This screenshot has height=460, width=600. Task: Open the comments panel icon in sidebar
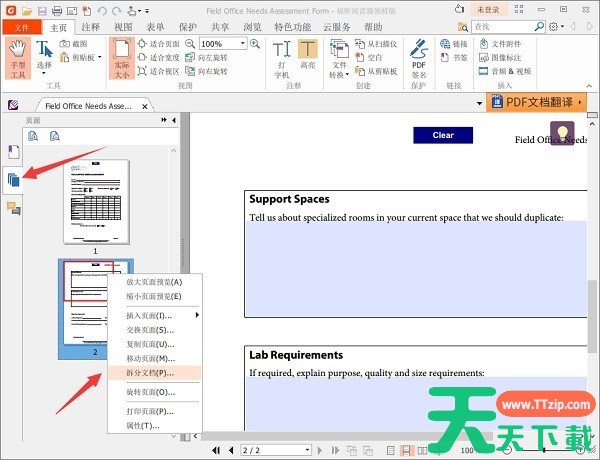coord(14,208)
